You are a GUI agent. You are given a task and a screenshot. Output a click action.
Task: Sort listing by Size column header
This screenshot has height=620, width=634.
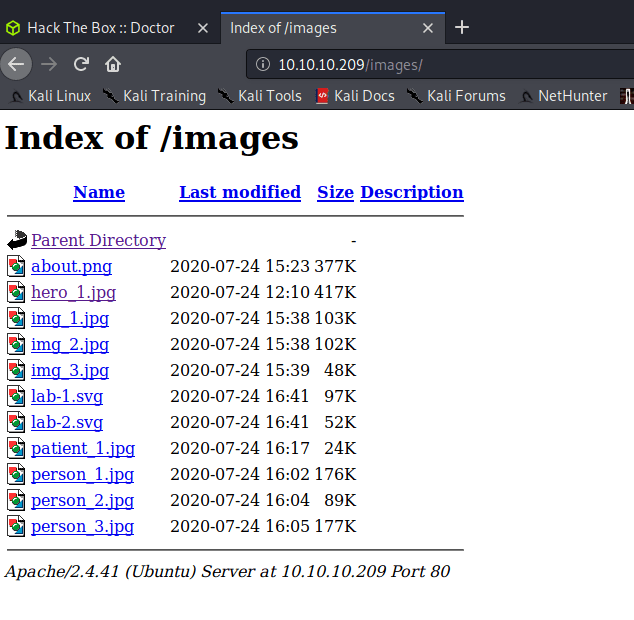[335, 192]
